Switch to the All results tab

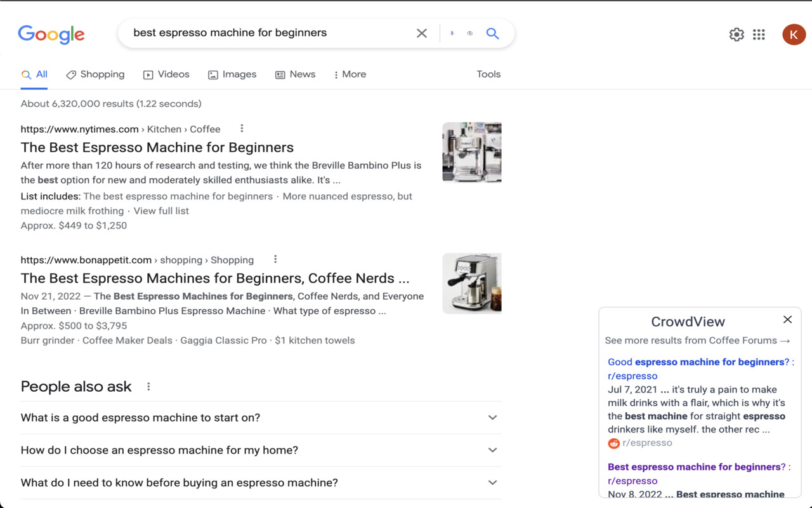pos(35,74)
